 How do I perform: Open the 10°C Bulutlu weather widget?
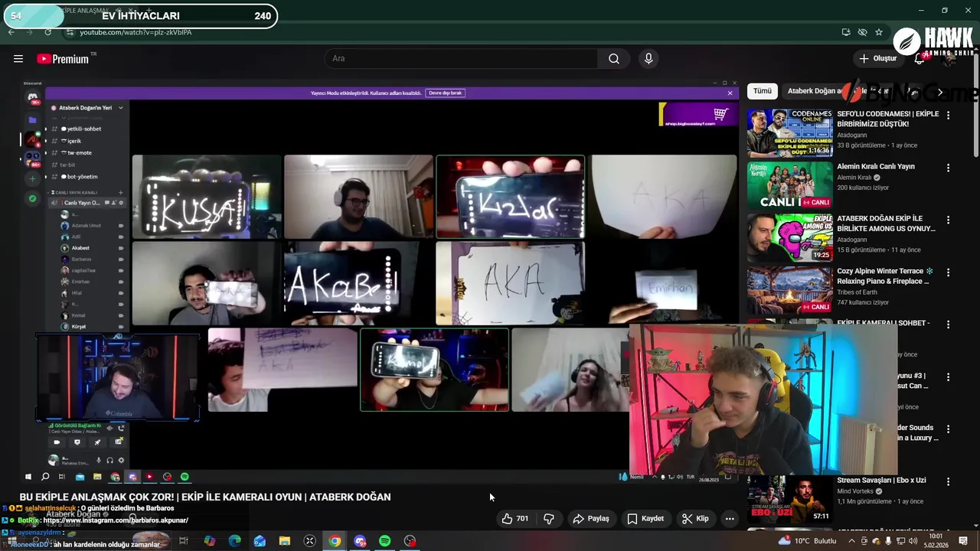(806, 541)
